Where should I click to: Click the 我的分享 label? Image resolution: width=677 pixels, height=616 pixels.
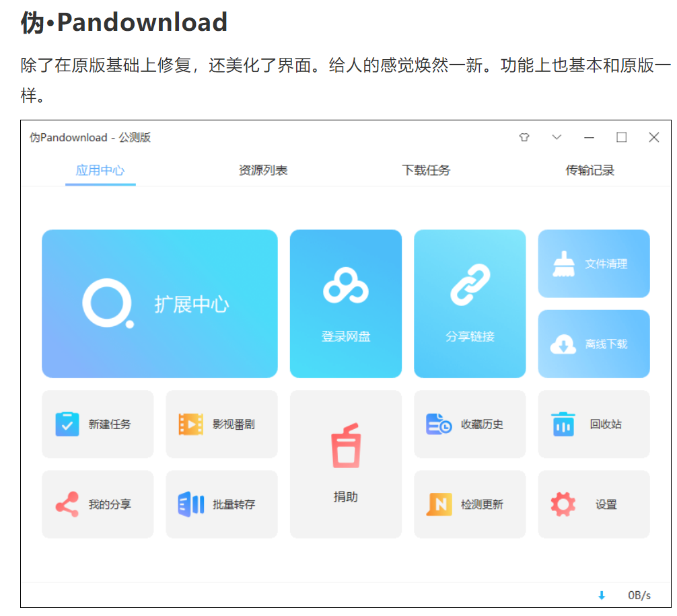click(110, 505)
